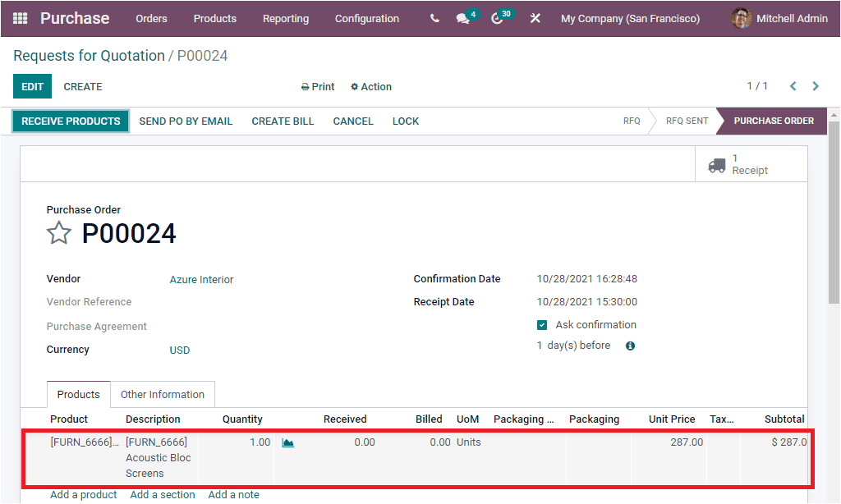Star P00024 as a favorite
This screenshot has height=504, width=841.
[x=58, y=233]
